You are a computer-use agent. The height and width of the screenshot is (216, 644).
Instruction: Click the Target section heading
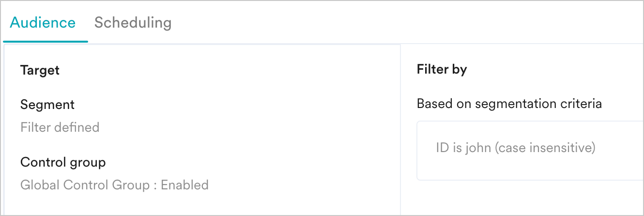tap(40, 70)
